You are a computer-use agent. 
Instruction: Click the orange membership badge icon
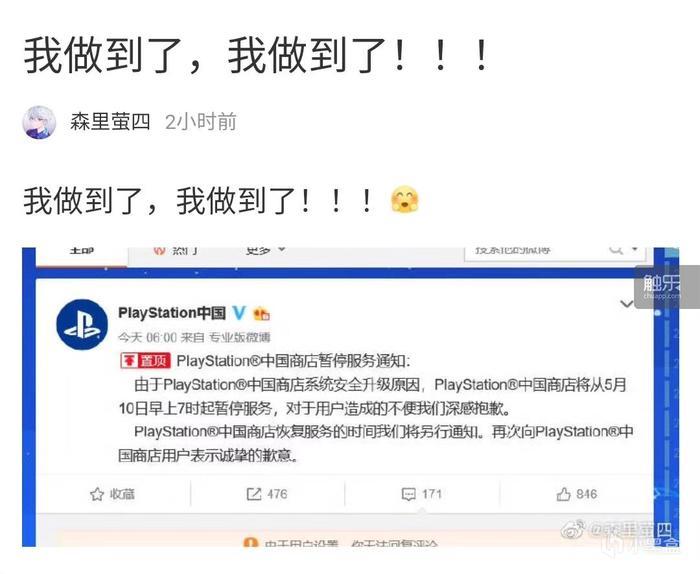point(261,314)
